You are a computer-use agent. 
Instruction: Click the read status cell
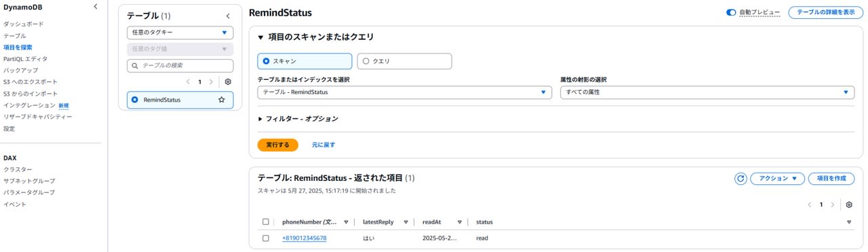(x=482, y=238)
